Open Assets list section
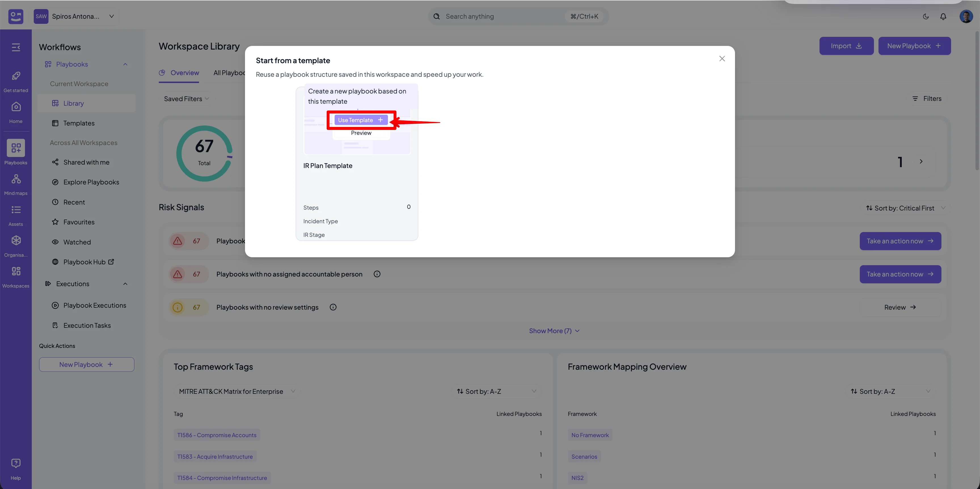This screenshot has height=489, width=980. pos(16,215)
